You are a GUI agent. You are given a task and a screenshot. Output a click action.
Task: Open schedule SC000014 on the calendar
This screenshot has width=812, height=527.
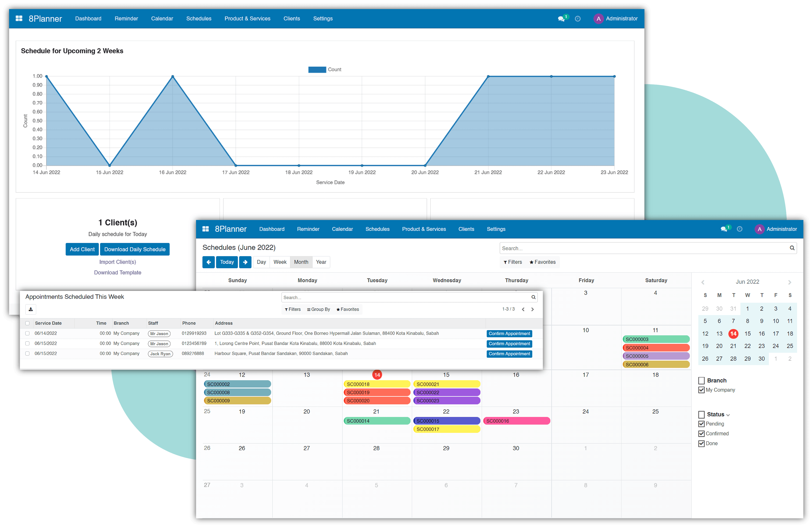[377, 421]
